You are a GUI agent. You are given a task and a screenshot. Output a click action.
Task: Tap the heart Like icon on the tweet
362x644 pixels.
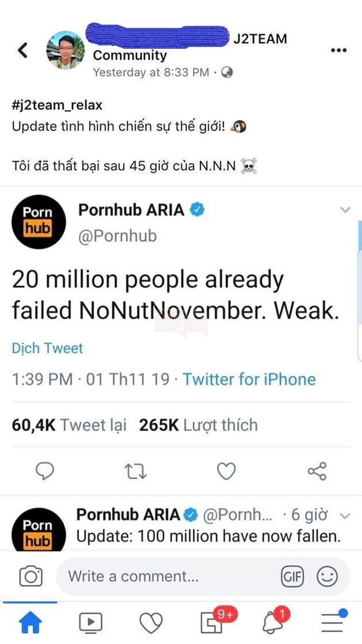pyautogui.click(x=226, y=471)
